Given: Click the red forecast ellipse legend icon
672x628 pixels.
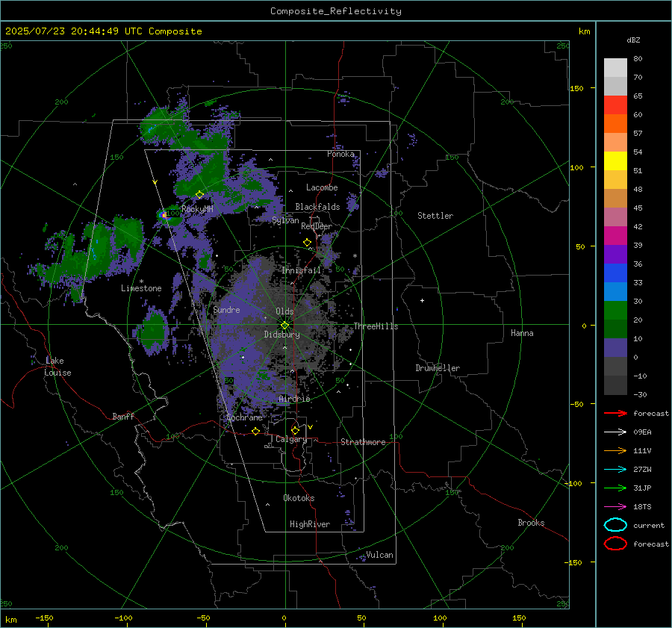Looking at the screenshot, I should (x=615, y=544).
